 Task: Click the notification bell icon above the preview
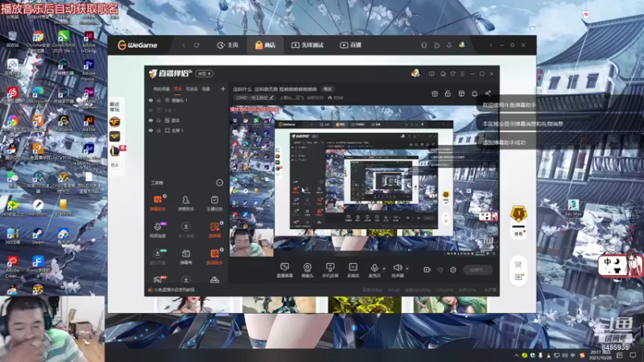[475, 93]
